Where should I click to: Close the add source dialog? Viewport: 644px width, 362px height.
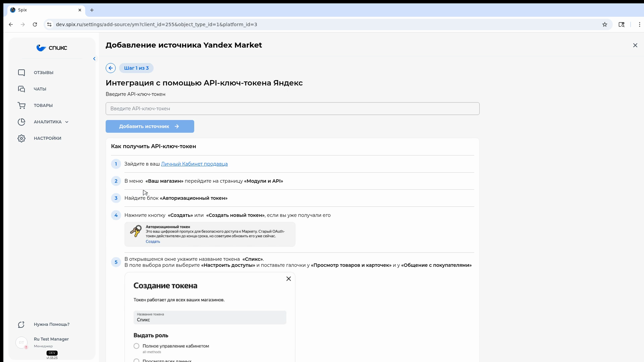[635, 45]
